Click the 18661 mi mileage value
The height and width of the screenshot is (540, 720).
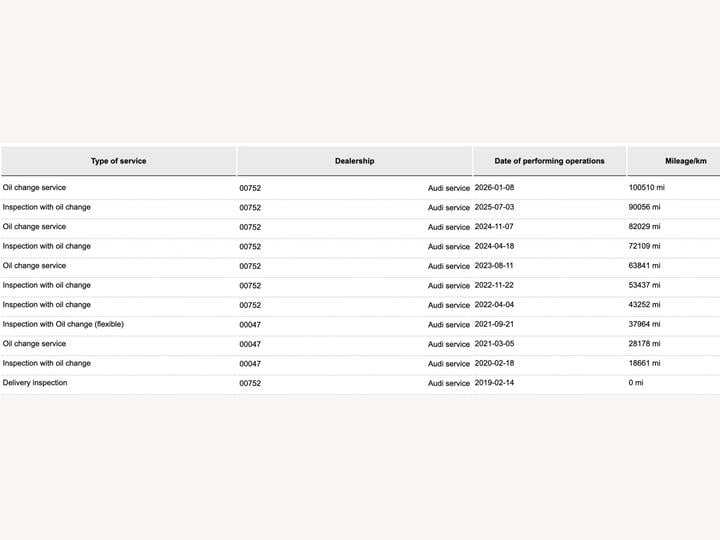tap(645, 363)
